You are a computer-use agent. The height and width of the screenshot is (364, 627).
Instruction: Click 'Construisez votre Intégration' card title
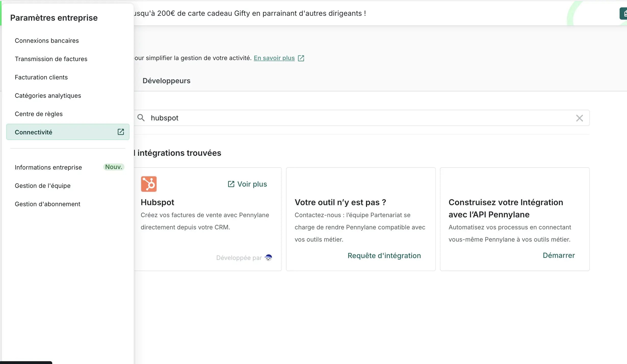point(506,208)
